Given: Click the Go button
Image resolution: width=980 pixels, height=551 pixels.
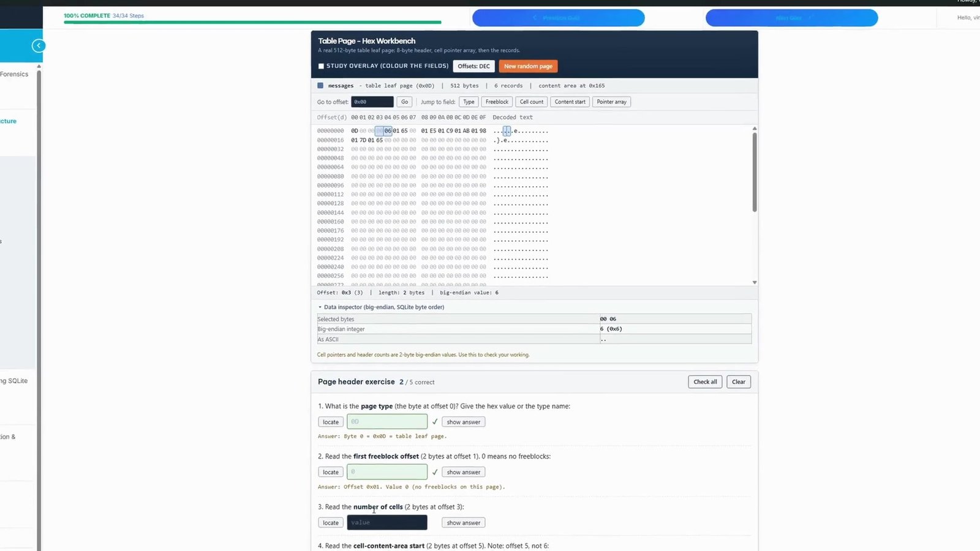Looking at the screenshot, I should pyautogui.click(x=404, y=102).
